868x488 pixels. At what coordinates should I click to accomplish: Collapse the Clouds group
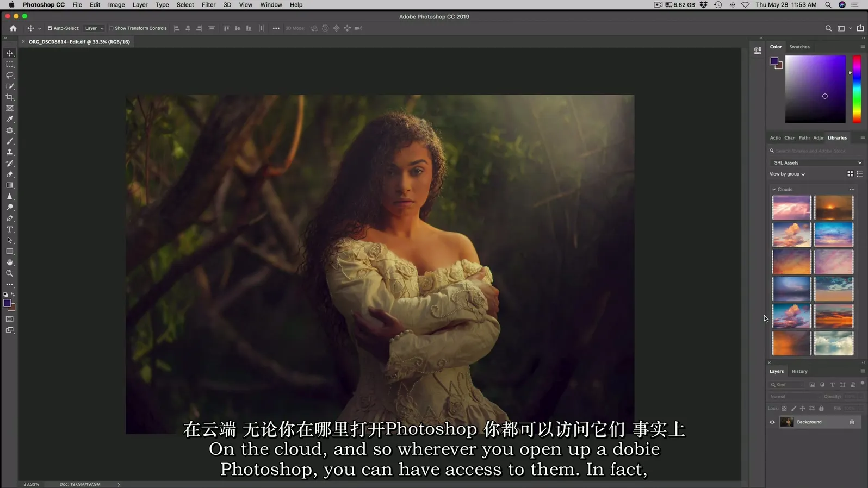[774, 190]
